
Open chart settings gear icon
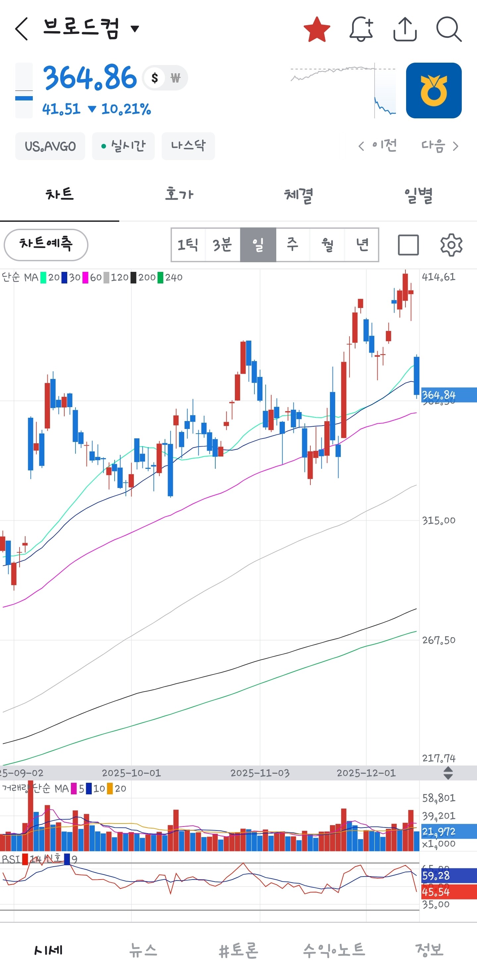pyautogui.click(x=451, y=245)
